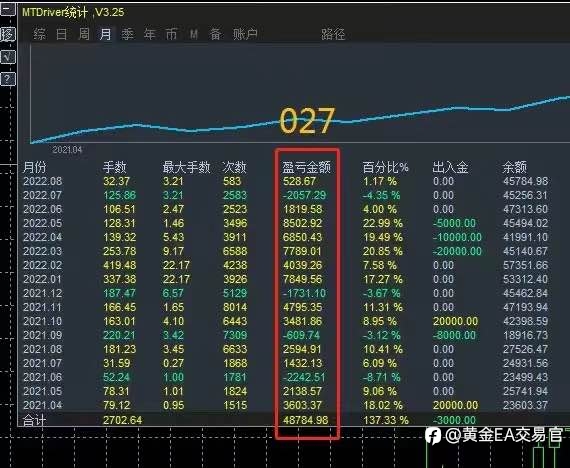Click lots value 419.48
Screen dimensions: 570x468
[120, 265]
